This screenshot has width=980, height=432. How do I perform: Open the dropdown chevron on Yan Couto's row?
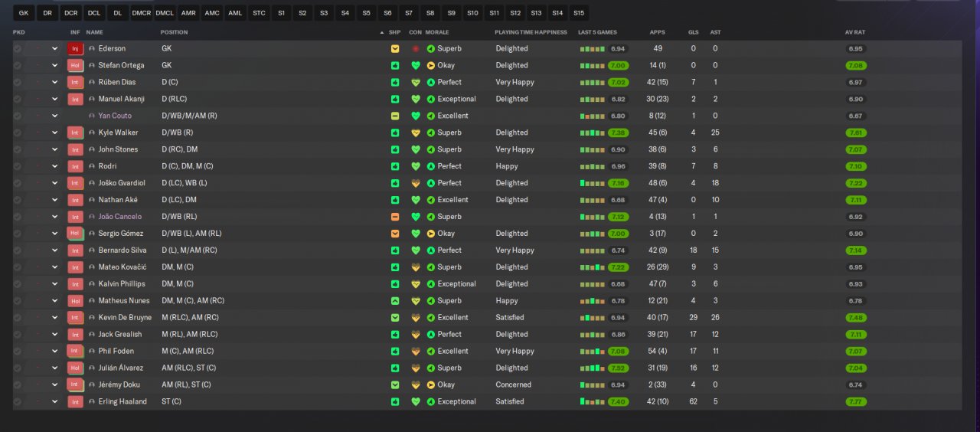point(54,116)
